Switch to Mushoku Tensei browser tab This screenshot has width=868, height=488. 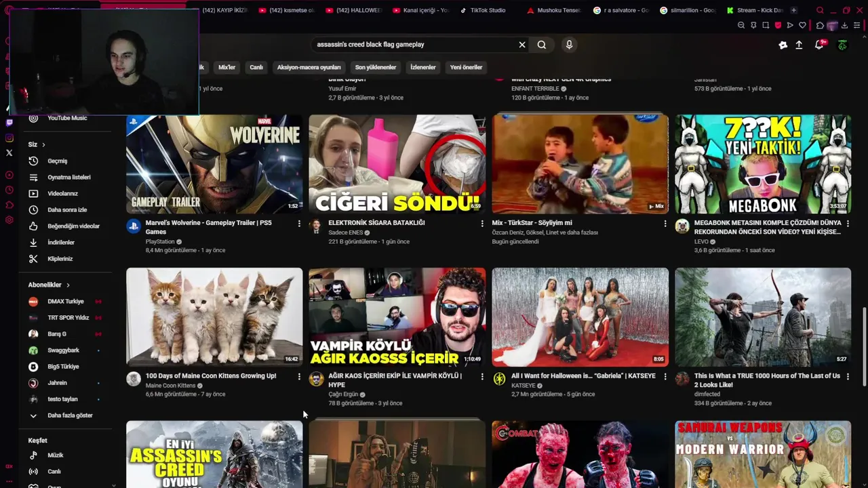tap(554, 10)
